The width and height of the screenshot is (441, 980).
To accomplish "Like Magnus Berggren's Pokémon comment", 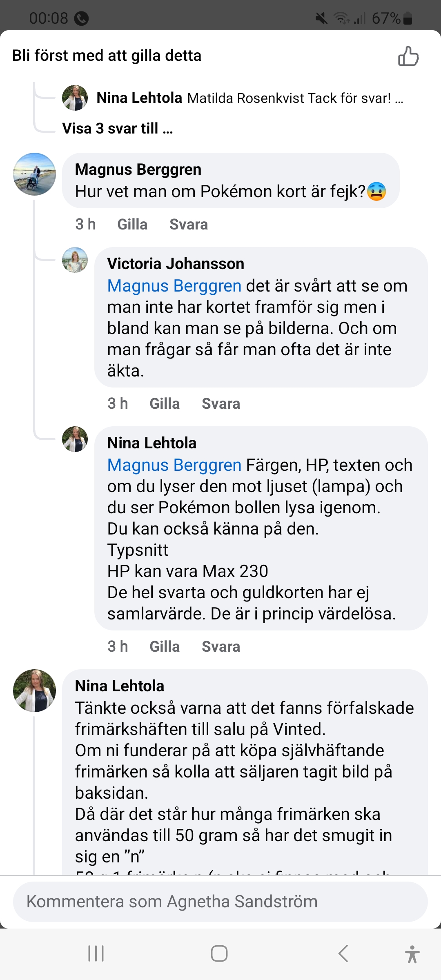I will 132,225.
